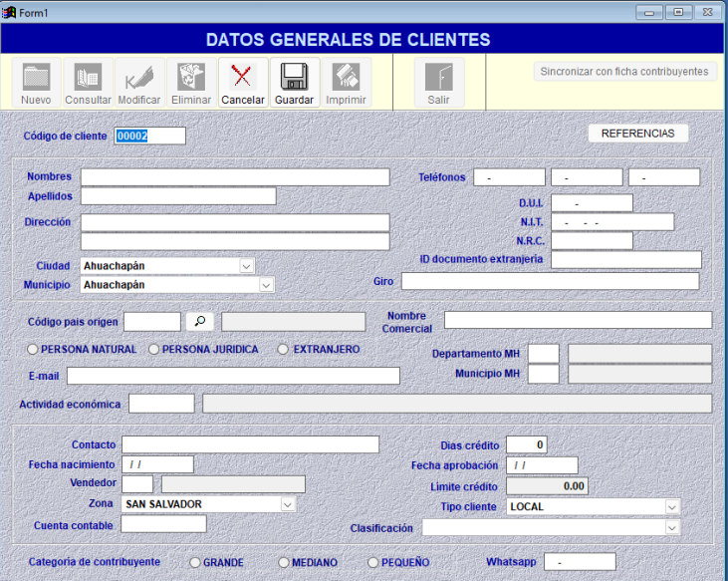Click the second Dirección line field

235,241
